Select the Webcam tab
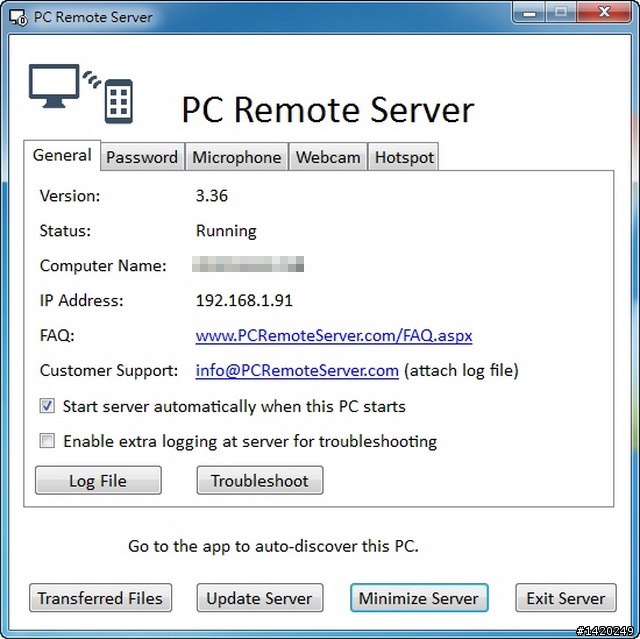This screenshot has height=639, width=640. 328,157
